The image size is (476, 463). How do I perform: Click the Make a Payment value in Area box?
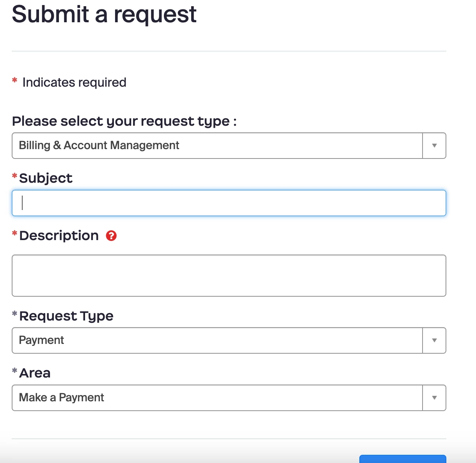pos(62,397)
